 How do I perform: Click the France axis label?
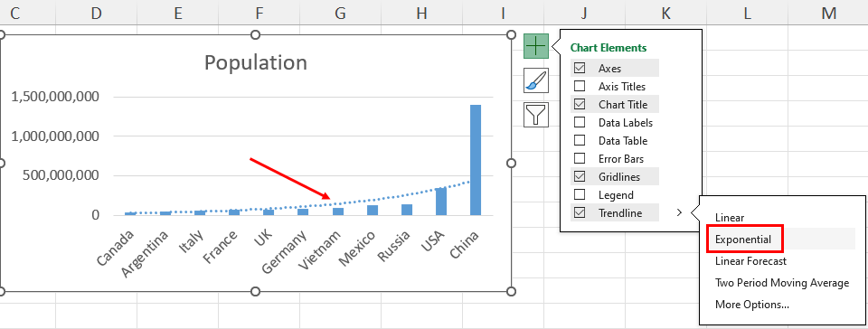(221, 246)
